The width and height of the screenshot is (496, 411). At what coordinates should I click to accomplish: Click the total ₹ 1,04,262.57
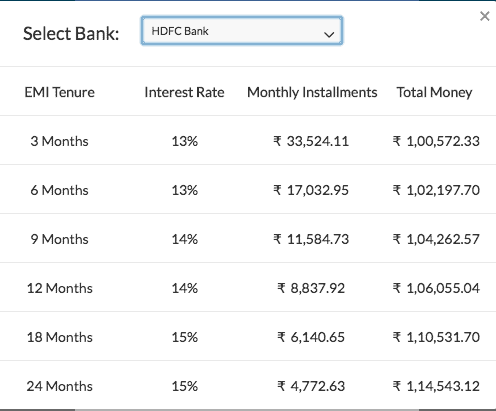click(x=436, y=239)
